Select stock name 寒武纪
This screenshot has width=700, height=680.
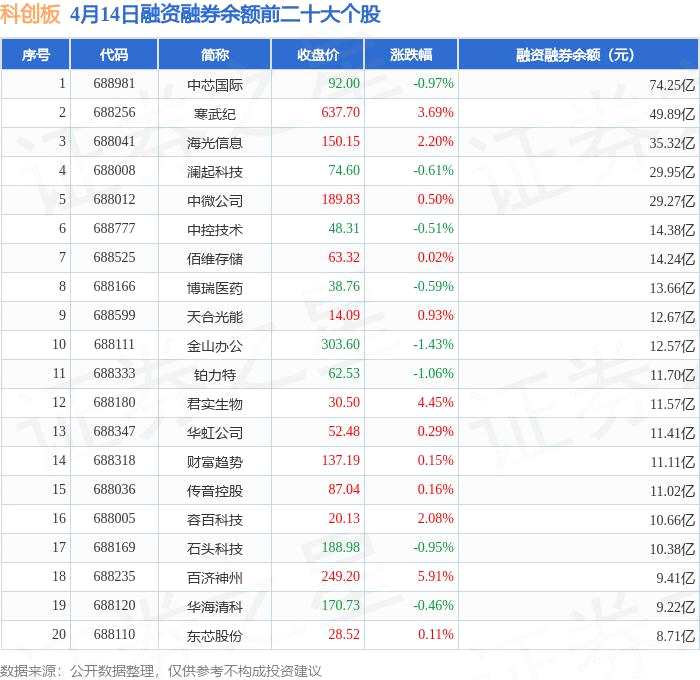pos(215,114)
